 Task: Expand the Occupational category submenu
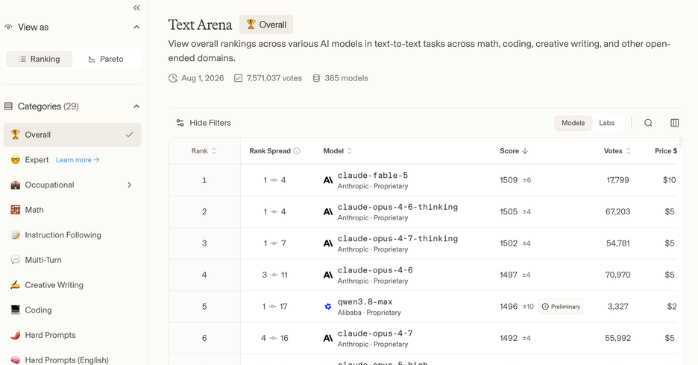click(129, 185)
